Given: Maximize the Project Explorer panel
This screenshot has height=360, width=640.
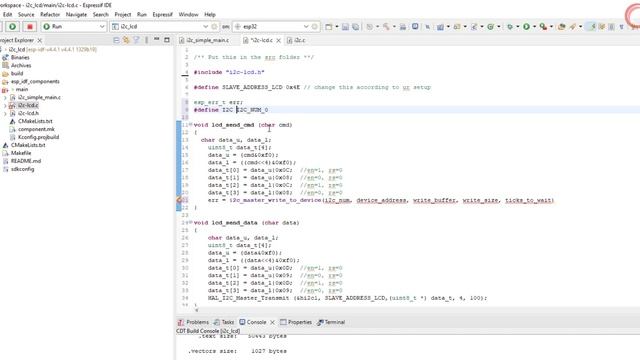Looking at the screenshot, I should [x=167, y=40].
